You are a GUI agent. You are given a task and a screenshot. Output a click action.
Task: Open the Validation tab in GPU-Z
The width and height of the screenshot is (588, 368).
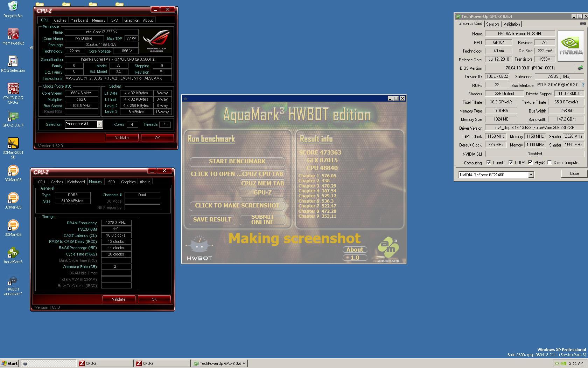511,24
